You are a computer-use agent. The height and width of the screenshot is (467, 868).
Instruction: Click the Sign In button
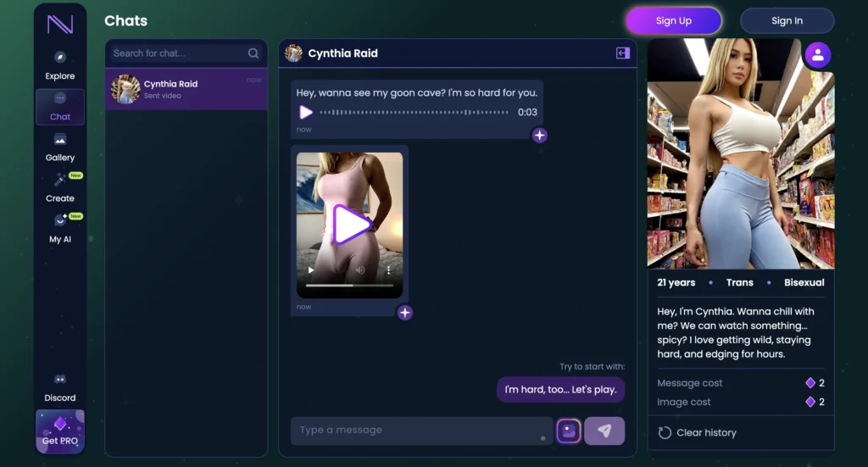click(787, 20)
